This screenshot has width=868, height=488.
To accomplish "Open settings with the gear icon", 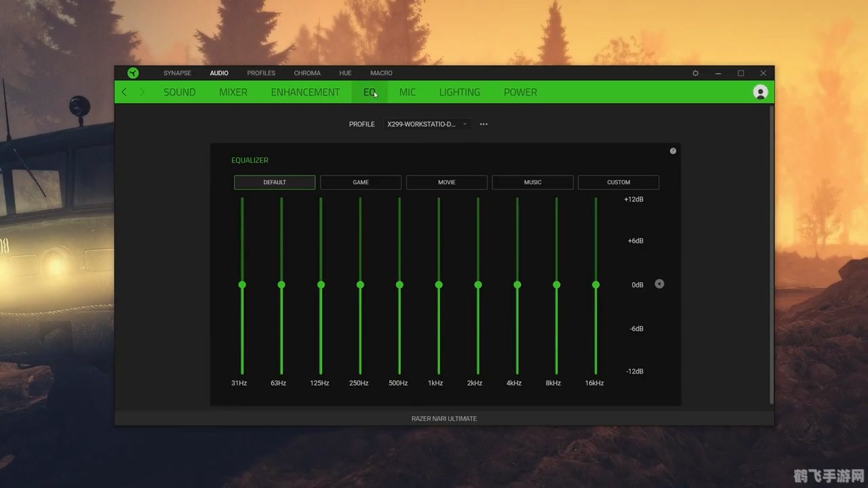I will pos(695,73).
